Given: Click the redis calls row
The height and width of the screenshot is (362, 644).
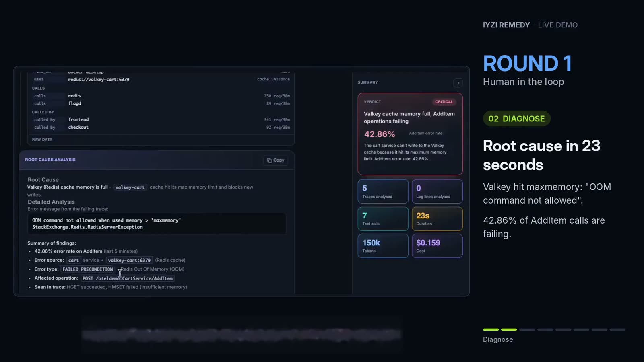Looking at the screenshot, I should click(x=161, y=96).
